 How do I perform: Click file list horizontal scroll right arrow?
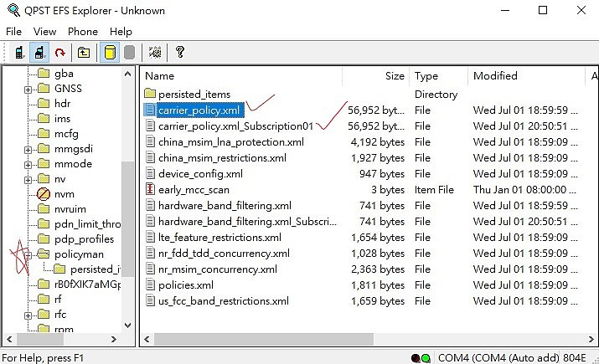pyautogui.click(x=591, y=339)
